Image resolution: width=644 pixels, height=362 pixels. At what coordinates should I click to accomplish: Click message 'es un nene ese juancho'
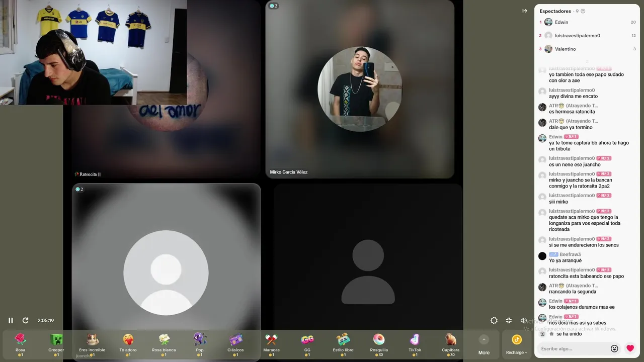pyautogui.click(x=575, y=164)
